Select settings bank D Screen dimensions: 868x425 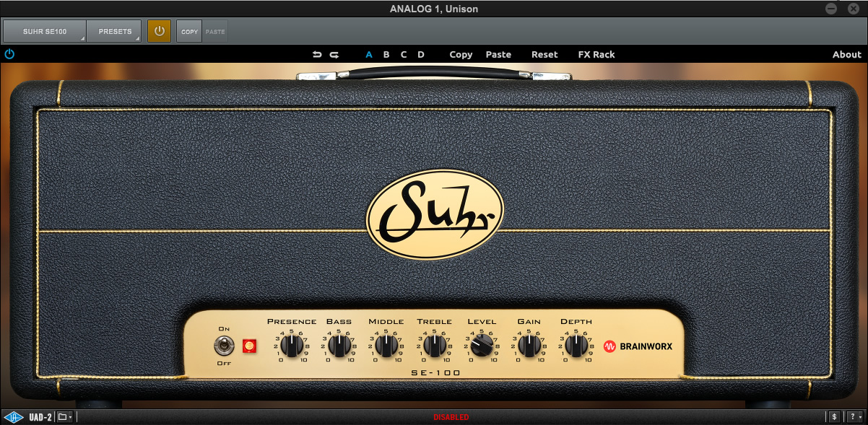421,54
